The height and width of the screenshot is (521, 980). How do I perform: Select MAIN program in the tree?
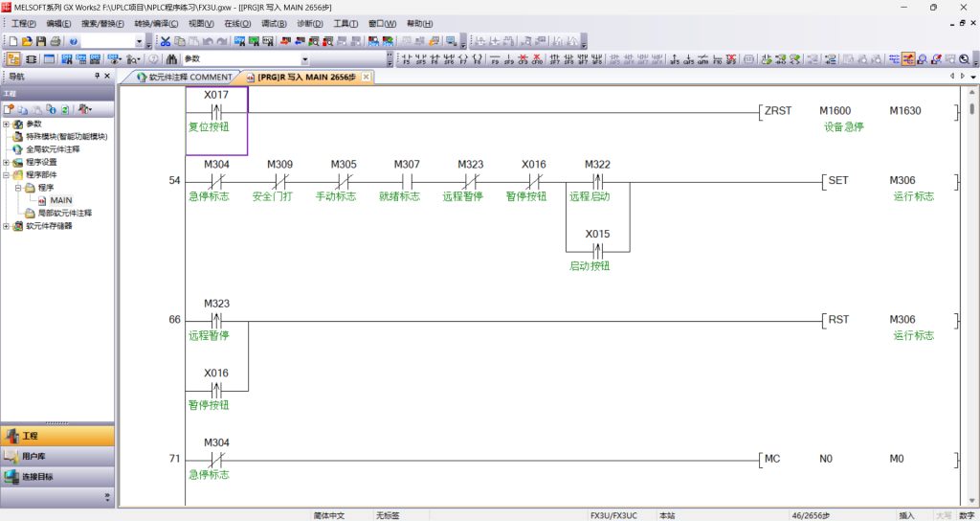tap(60, 200)
